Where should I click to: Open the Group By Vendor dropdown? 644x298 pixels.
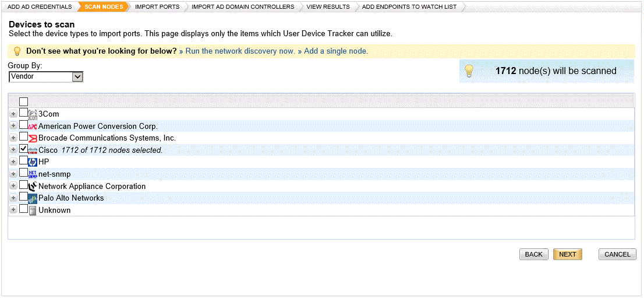tap(46, 76)
